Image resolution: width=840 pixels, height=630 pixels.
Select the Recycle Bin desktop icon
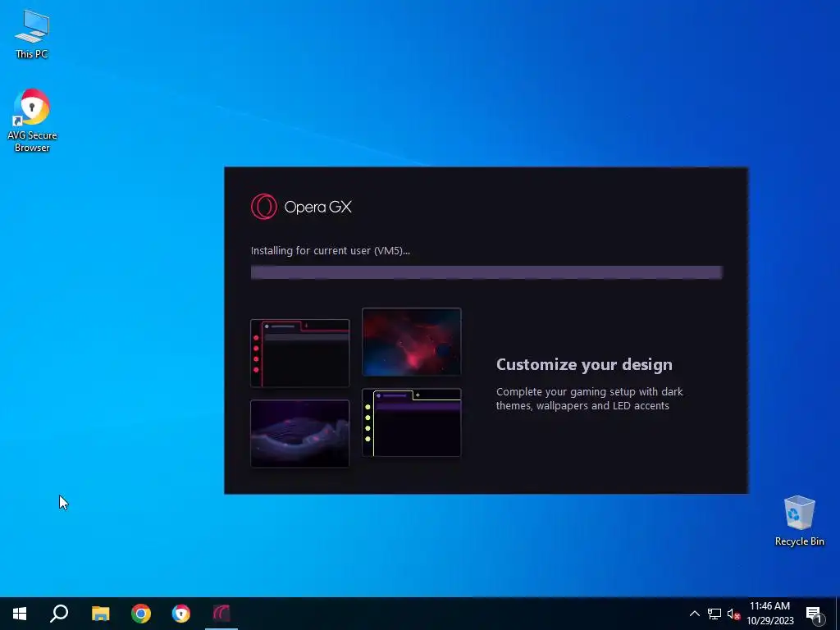(799, 521)
